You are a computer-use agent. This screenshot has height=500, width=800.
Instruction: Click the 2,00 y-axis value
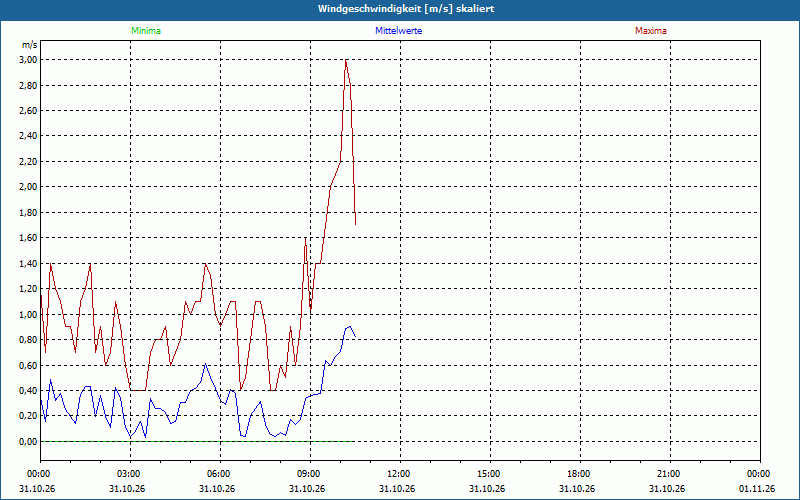[29, 187]
